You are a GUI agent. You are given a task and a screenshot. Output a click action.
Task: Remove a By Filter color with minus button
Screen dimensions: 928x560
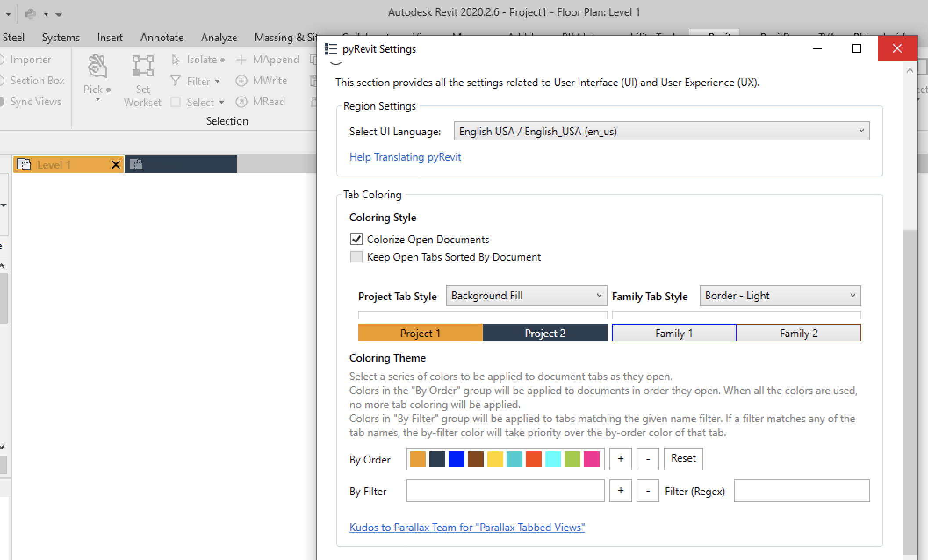pos(648,491)
